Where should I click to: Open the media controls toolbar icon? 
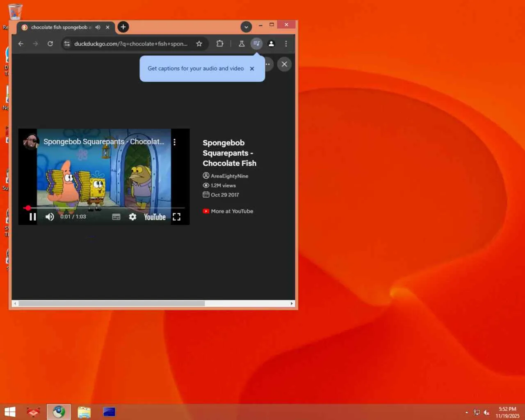pyautogui.click(x=256, y=43)
